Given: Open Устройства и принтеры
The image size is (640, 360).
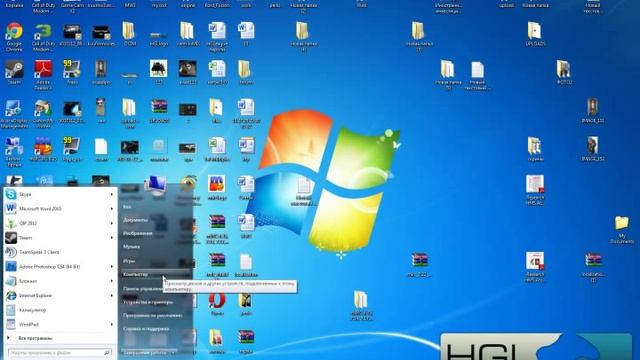Looking at the screenshot, I should 148,302.
